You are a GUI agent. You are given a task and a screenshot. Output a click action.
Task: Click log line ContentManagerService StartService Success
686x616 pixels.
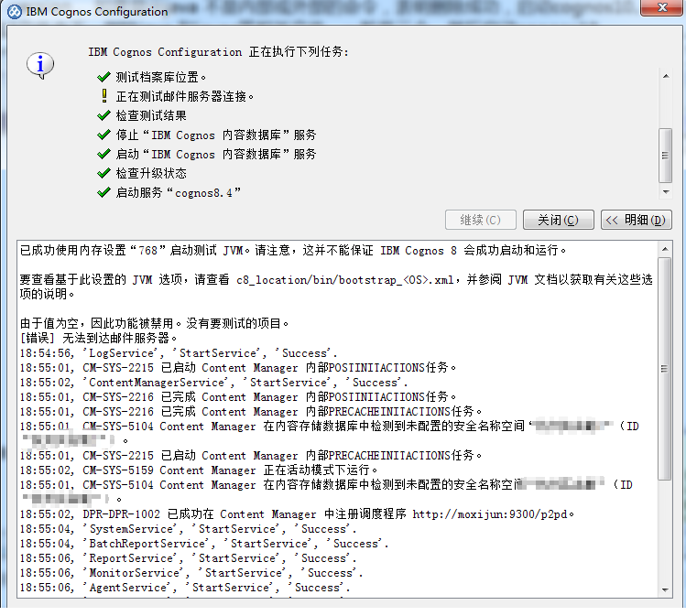tap(214, 382)
